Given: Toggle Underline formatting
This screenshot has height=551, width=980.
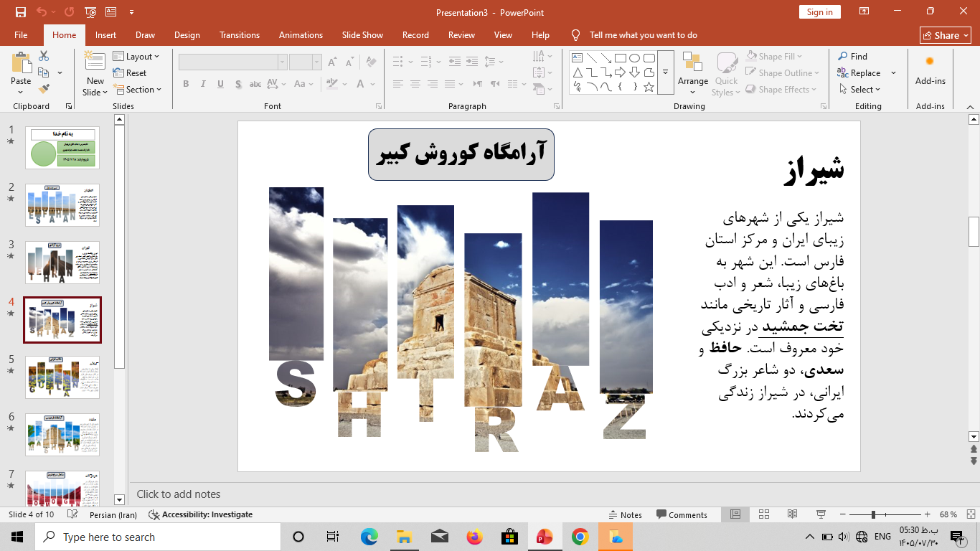Looking at the screenshot, I should 220,84.
